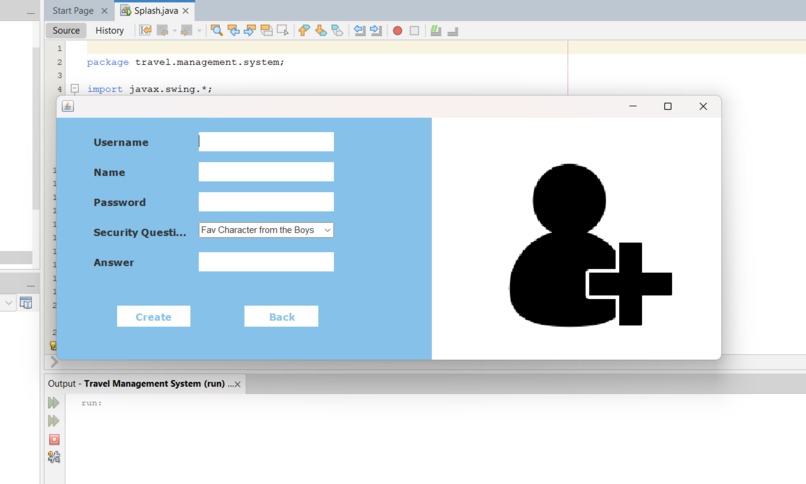806x484 pixels.
Task: Close the Start Page tab
Action: tap(104, 11)
